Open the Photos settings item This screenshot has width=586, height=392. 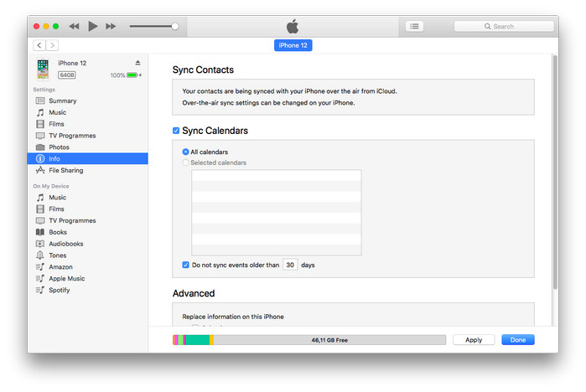[x=87, y=147]
